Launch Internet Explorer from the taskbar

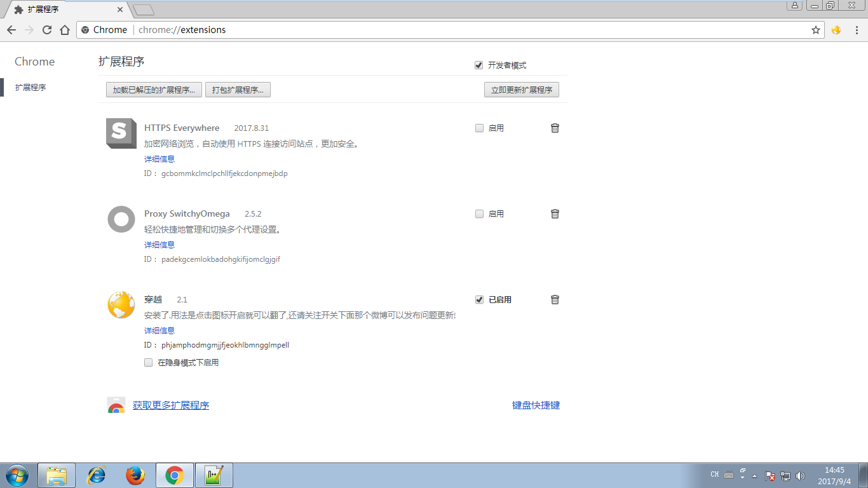tap(96, 475)
